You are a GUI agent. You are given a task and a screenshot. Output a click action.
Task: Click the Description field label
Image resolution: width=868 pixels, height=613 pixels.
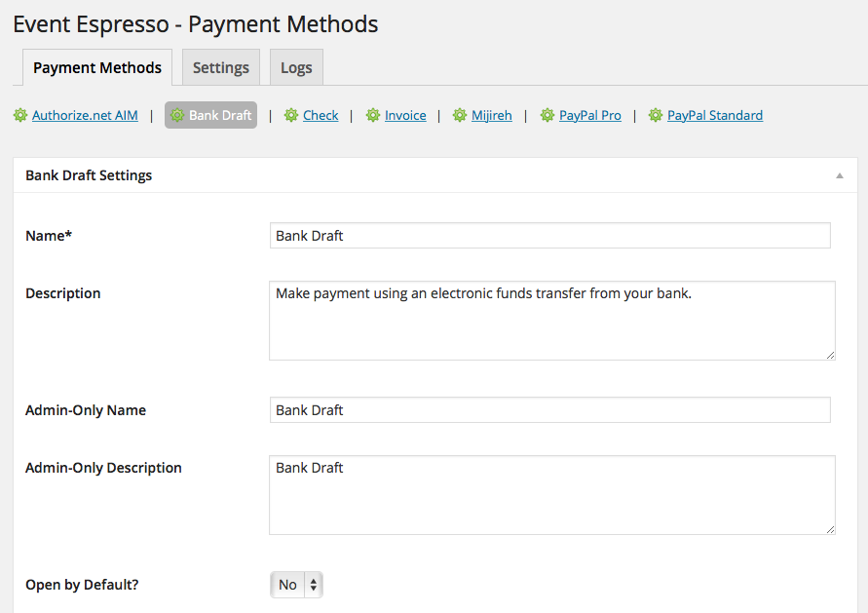(x=63, y=293)
